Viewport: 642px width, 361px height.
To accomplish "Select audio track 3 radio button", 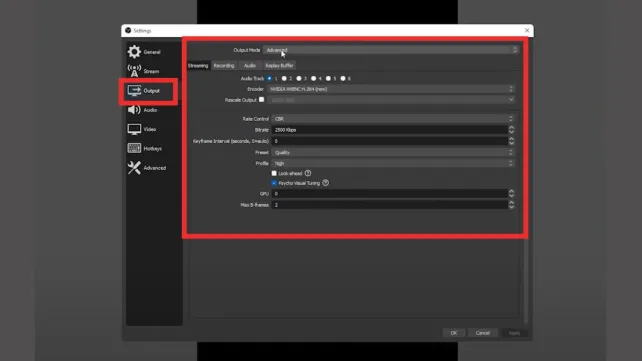I will (299, 78).
